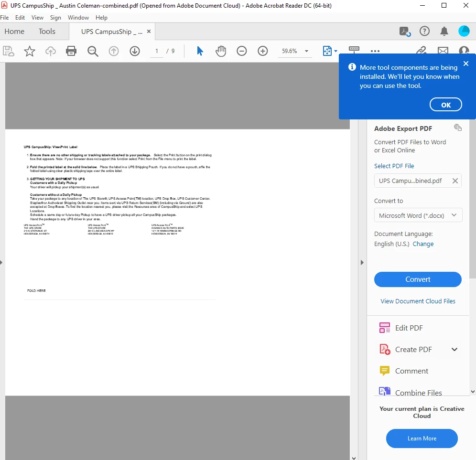Zoom in with the plus icon

click(x=262, y=51)
